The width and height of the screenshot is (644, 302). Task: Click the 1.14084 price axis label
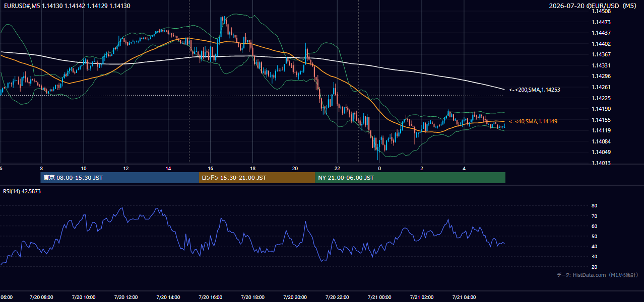pyautogui.click(x=602, y=141)
